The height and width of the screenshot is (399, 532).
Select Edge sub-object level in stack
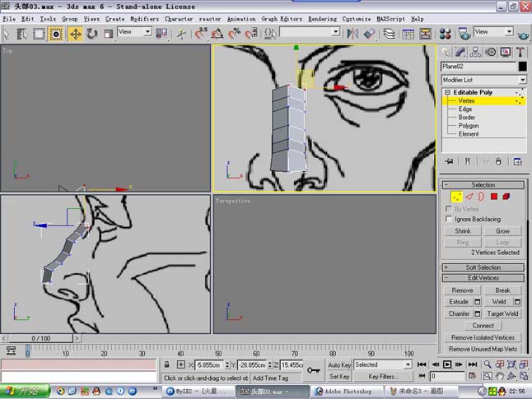click(x=465, y=109)
